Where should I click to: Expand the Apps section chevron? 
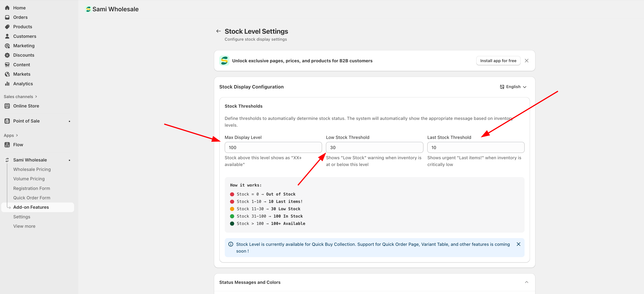coord(17,135)
